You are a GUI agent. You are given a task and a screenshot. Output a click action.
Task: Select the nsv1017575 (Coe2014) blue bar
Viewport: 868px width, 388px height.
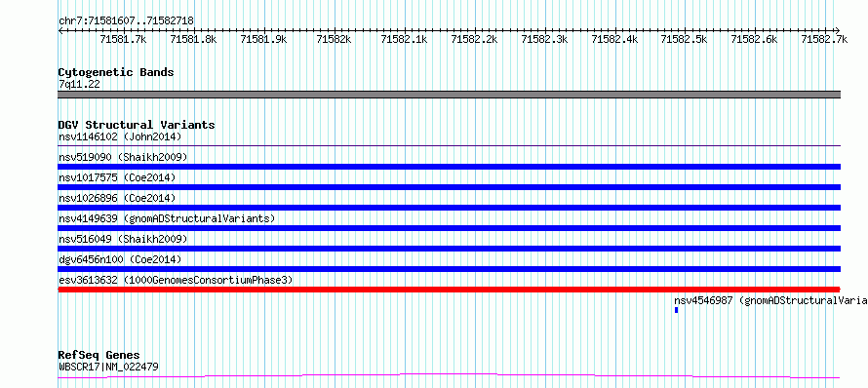449,187
